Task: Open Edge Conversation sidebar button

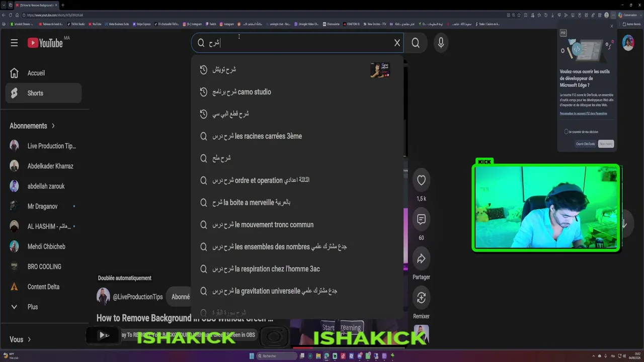Action: [627, 15]
